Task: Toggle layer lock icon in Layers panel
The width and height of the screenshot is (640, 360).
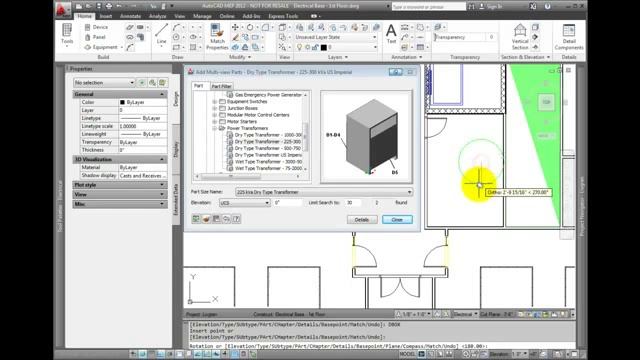Action: (315, 47)
